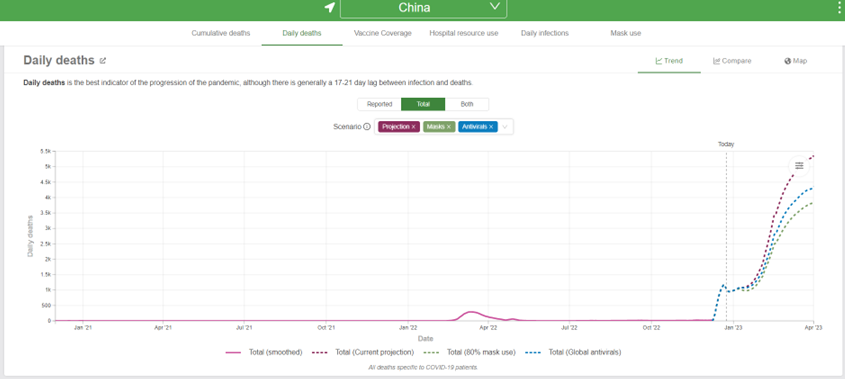Remove the Masks scenario tag
The width and height of the screenshot is (845, 379).
(448, 127)
